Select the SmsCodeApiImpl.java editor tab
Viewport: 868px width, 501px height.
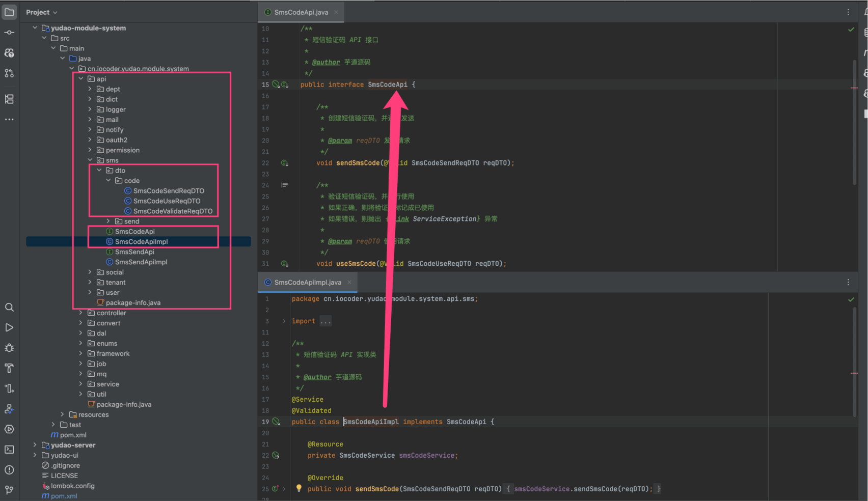(x=307, y=282)
